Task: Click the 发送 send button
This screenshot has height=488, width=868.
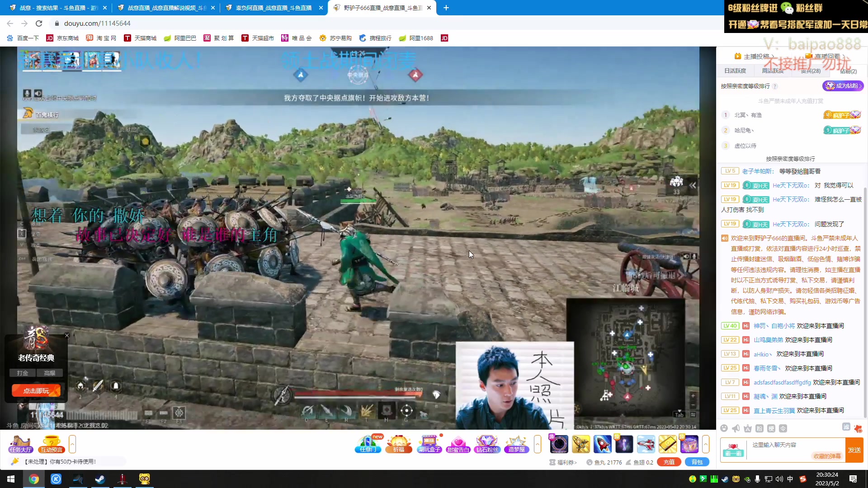Action: tap(854, 450)
